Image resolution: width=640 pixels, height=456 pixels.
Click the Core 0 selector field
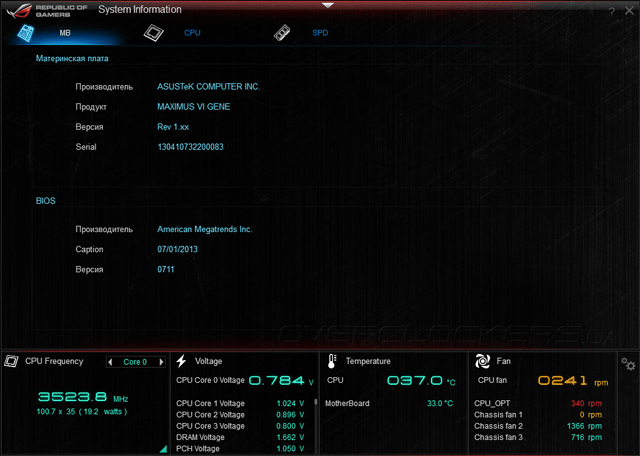(x=136, y=362)
